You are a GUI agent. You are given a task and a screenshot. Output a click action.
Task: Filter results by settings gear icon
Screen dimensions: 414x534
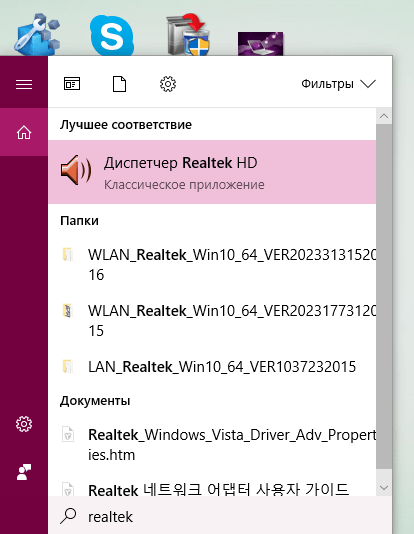tap(168, 84)
